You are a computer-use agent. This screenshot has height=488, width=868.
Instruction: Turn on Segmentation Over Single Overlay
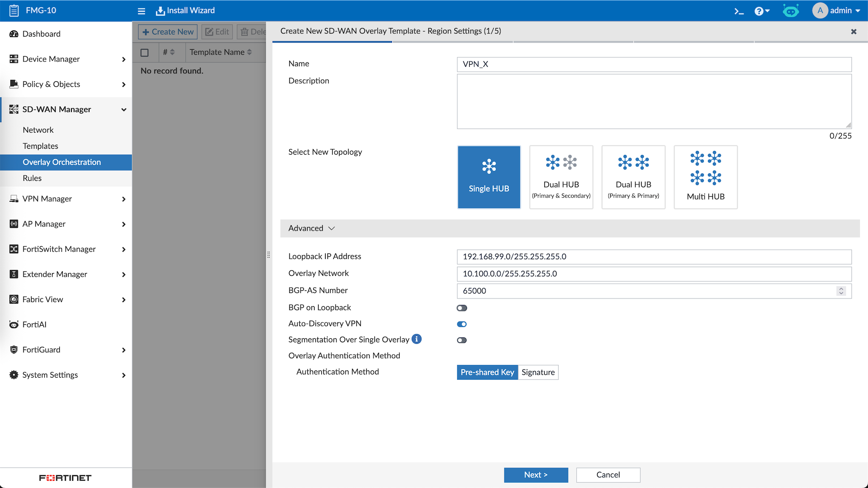[462, 340]
